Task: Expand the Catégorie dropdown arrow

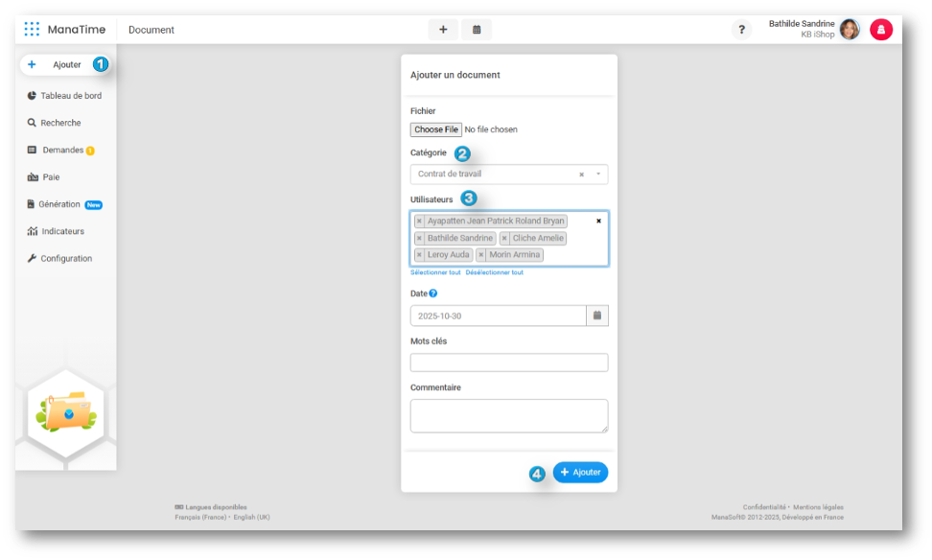Action: click(x=597, y=175)
